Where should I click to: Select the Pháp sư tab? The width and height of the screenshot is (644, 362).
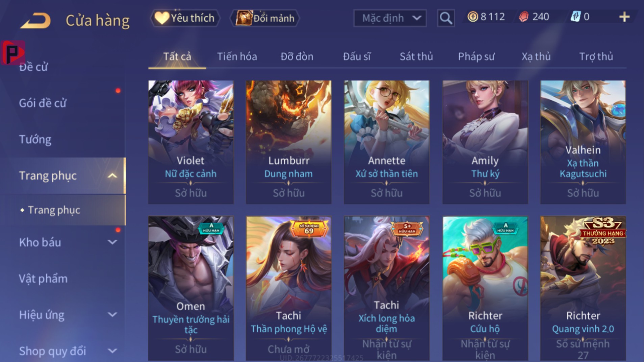476,56
